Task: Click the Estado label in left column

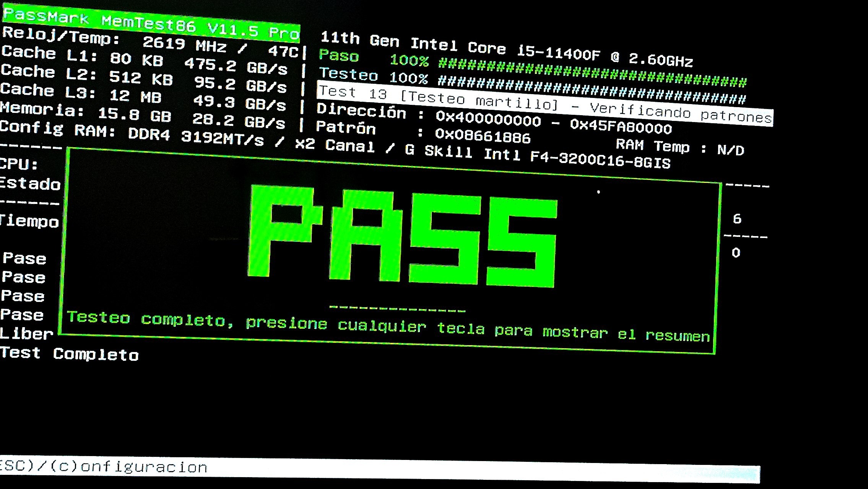Action: click(30, 184)
